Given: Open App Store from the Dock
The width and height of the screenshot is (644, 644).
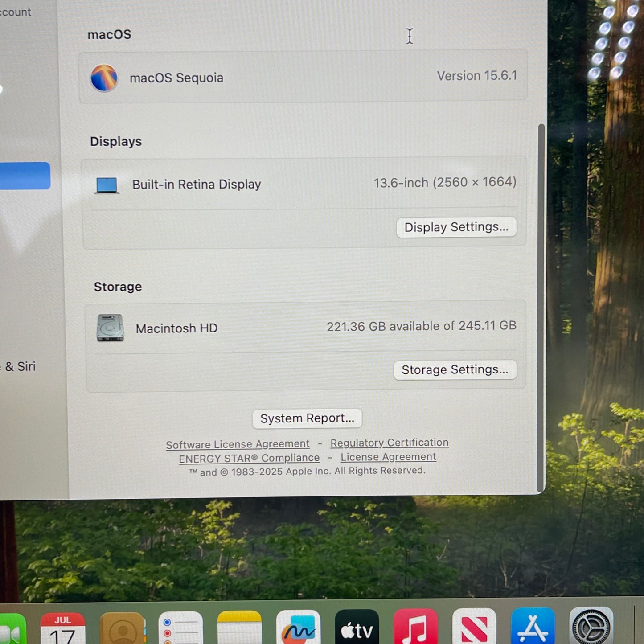Looking at the screenshot, I should 533,625.
